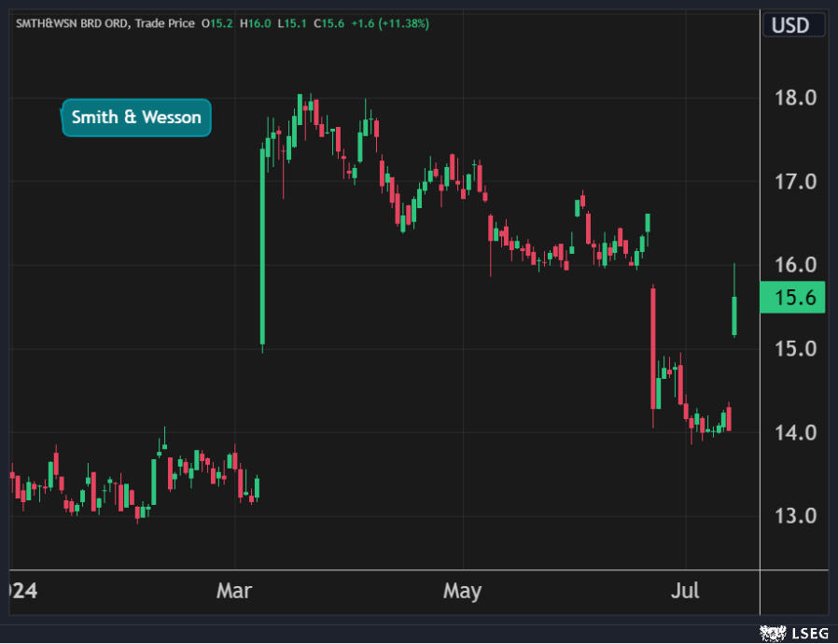The height and width of the screenshot is (644, 838).
Task: Click the 18.0 price axis label
Action: pyautogui.click(x=797, y=98)
